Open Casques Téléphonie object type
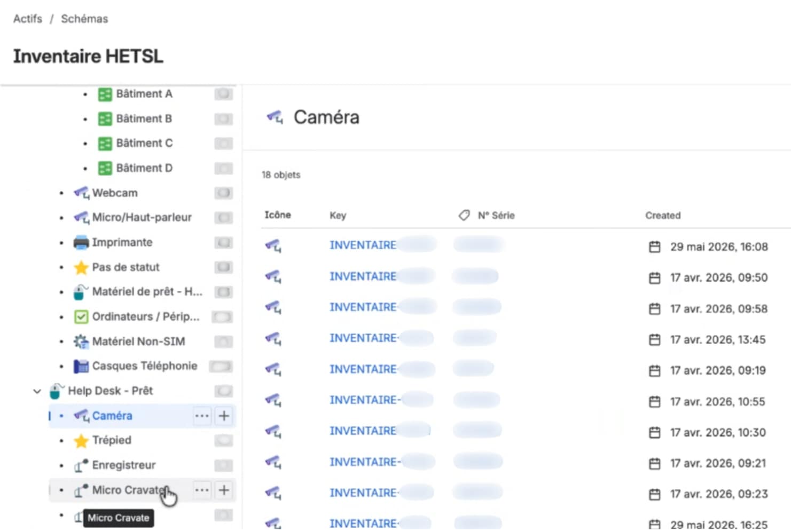 [145, 366]
